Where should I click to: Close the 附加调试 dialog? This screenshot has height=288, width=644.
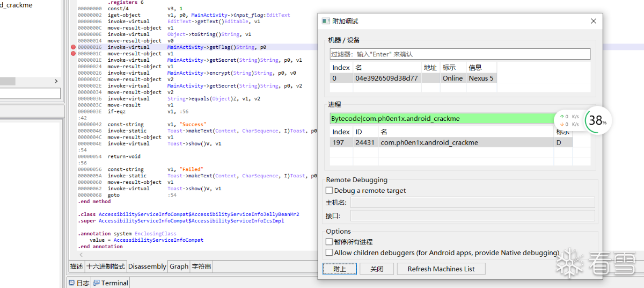[x=593, y=21]
